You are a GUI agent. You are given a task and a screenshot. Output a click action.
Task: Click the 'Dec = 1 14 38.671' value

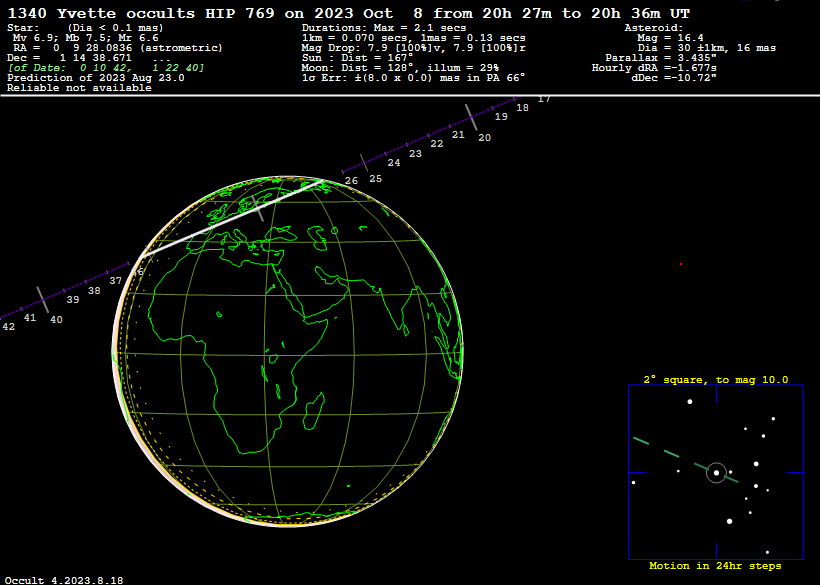click(x=70, y=58)
